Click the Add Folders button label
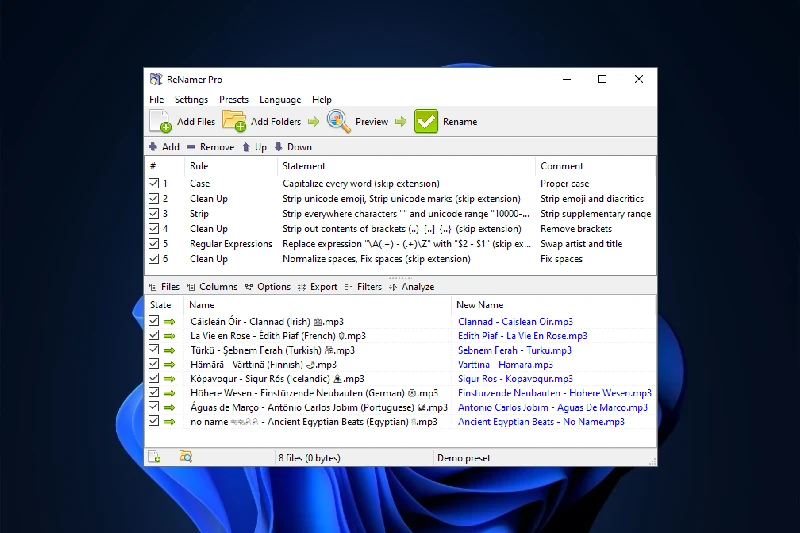The height and width of the screenshot is (533, 800). (x=276, y=121)
